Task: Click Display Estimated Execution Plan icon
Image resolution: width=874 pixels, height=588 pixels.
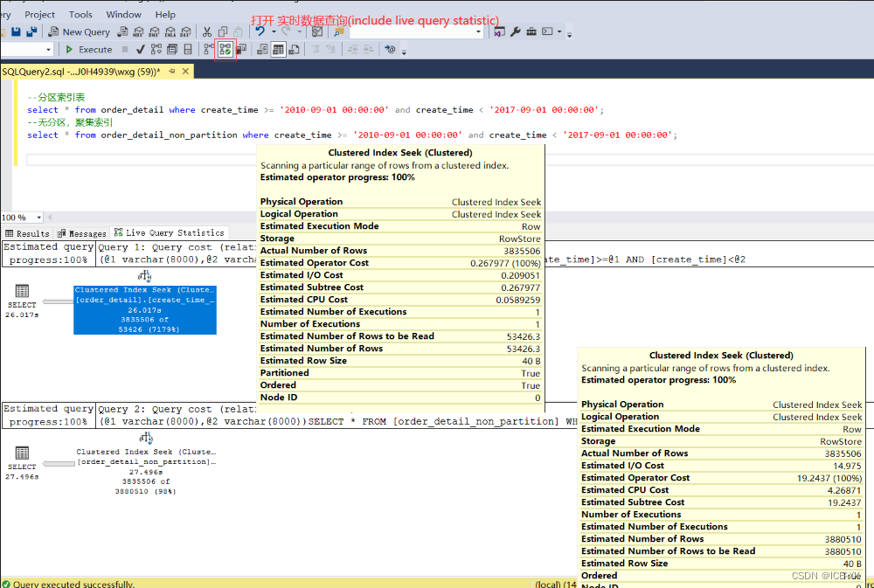Action: (x=156, y=50)
